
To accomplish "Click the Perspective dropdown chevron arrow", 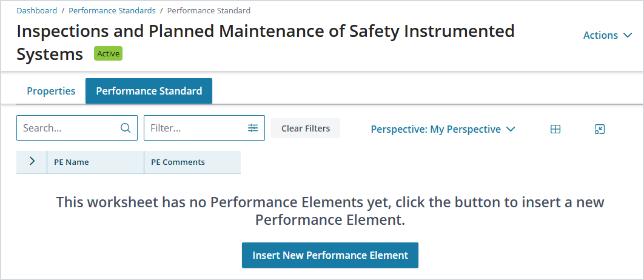I will 511,129.
